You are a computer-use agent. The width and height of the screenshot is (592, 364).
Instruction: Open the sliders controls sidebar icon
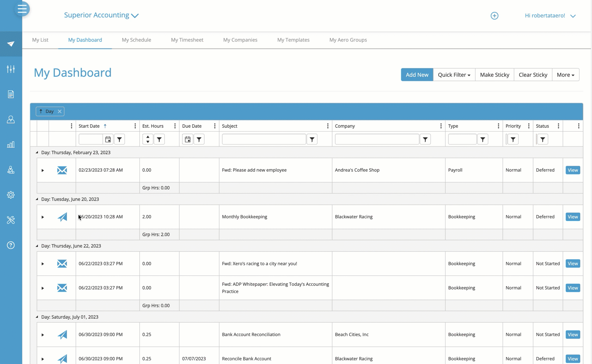(x=11, y=69)
